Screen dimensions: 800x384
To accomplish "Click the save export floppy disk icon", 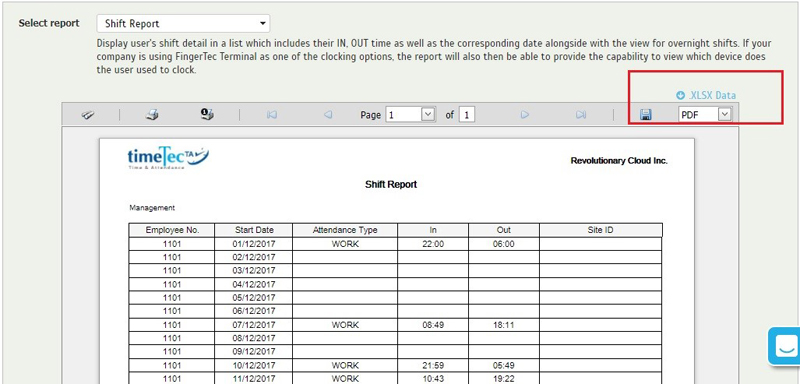I will pyautogui.click(x=645, y=115).
